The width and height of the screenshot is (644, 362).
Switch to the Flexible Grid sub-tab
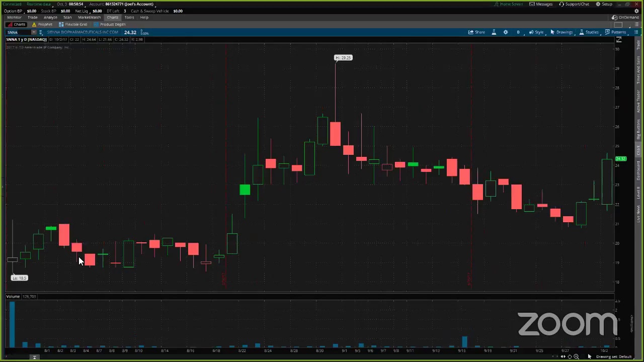tap(73, 24)
